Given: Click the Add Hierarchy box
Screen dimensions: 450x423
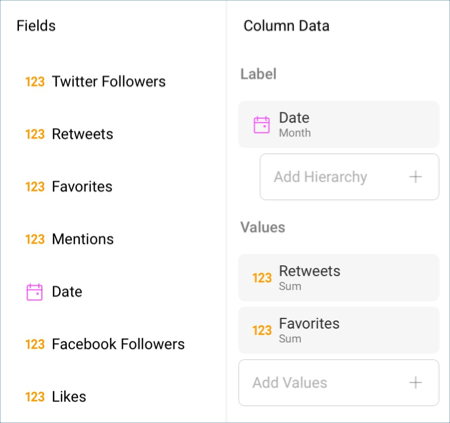Looking at the screenshot, I should coord(349,177).
